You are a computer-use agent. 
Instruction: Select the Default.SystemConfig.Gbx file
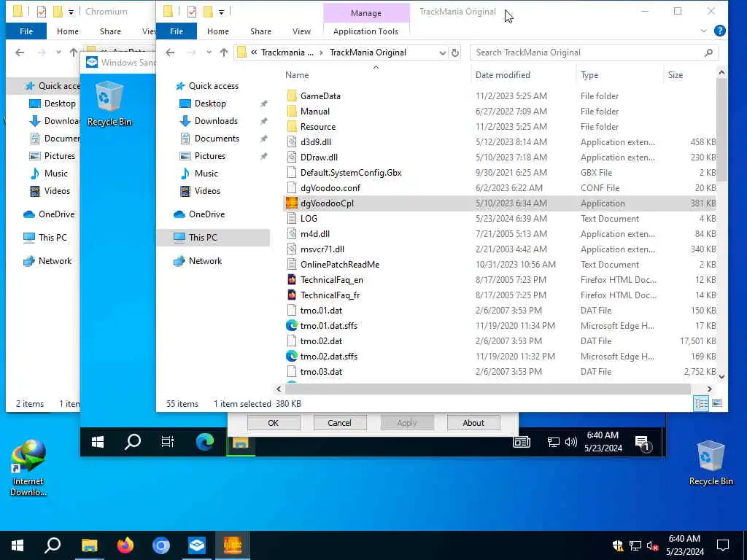tap(351, 172)
